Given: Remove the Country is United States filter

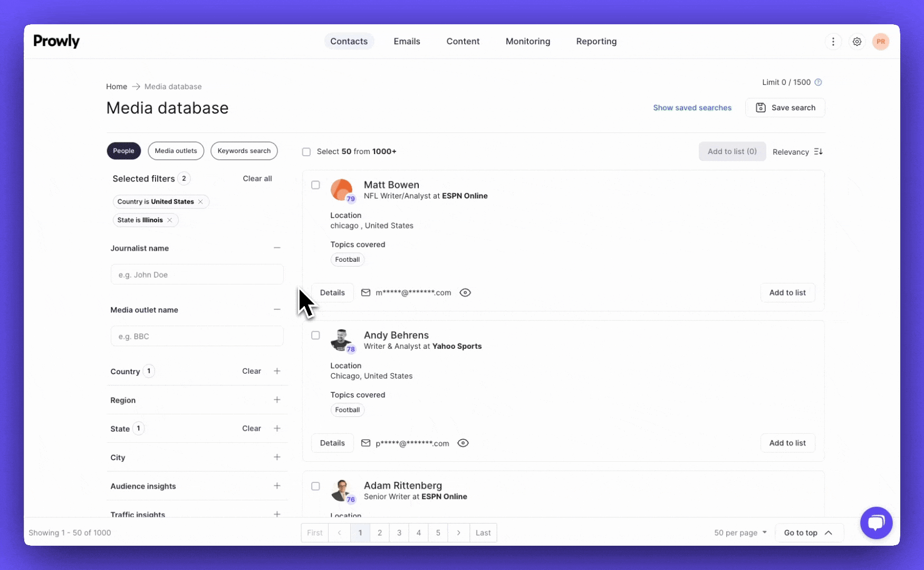Looking at the screenshot, I should pyautogui.click(x=200, y=202).
